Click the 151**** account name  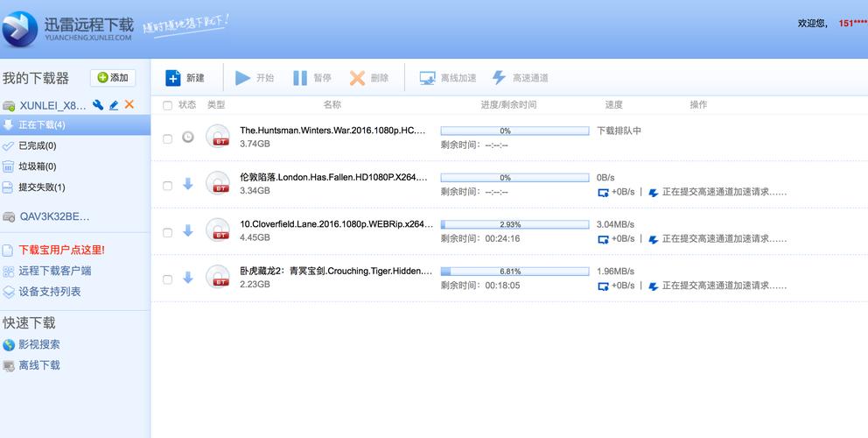[853, 24]
